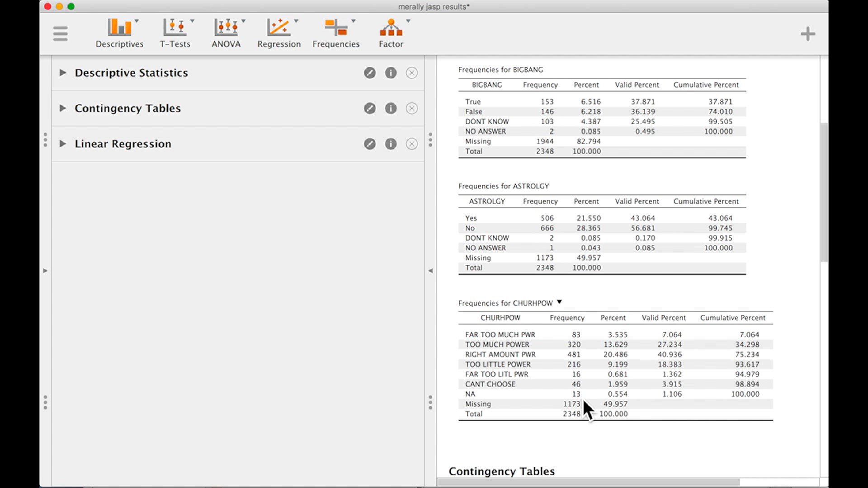Collapse the analysis panel with the middle arrow
The width and height of the screenshot is (868, 488).
click(x=430, y=271)
